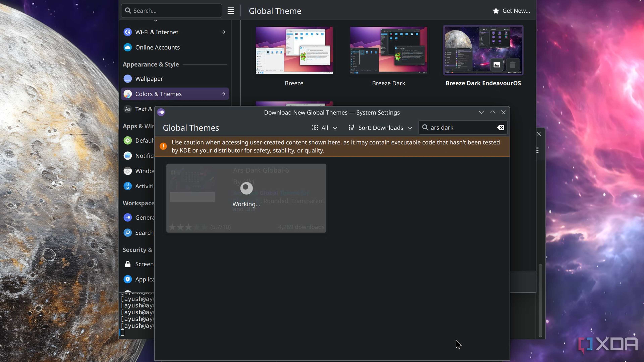The width and height of the screenshot is (644, 362).
Task: Click the Default Applications green icon
Action: tap(127, 140)
